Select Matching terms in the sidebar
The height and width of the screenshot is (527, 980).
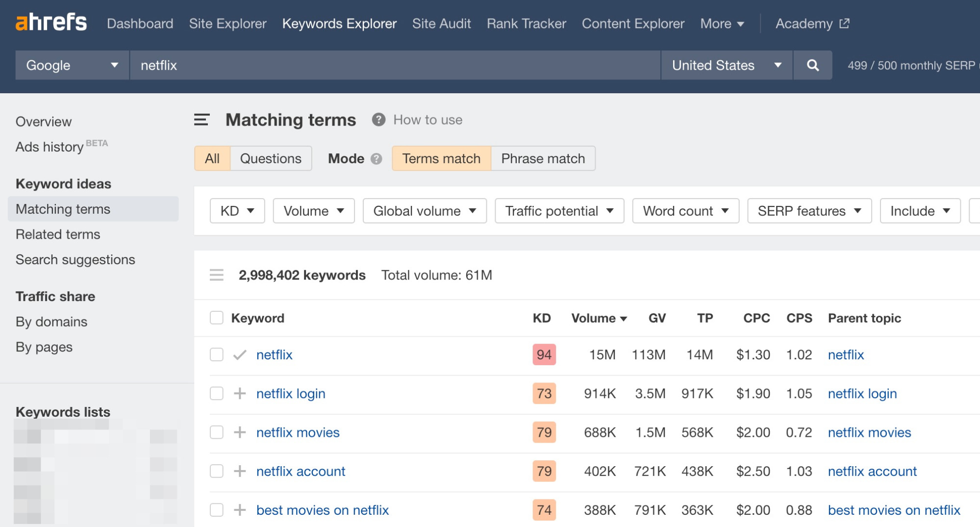[93, 209]
